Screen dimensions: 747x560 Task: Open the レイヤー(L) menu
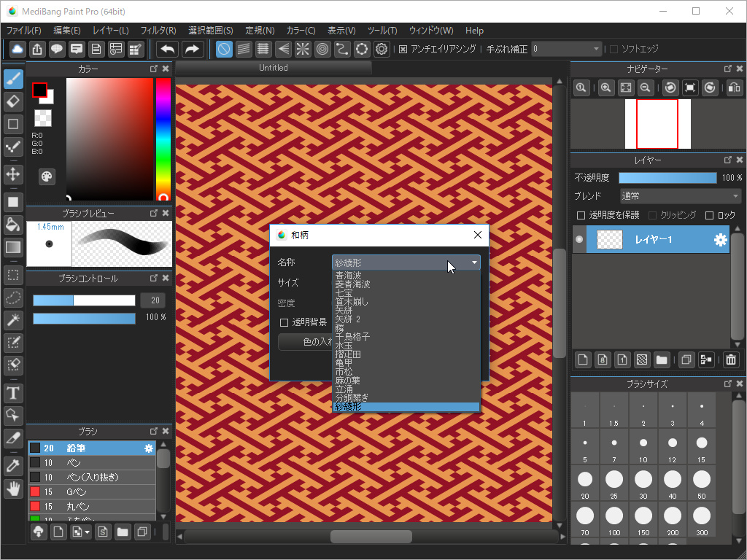[x=111, y=31]
